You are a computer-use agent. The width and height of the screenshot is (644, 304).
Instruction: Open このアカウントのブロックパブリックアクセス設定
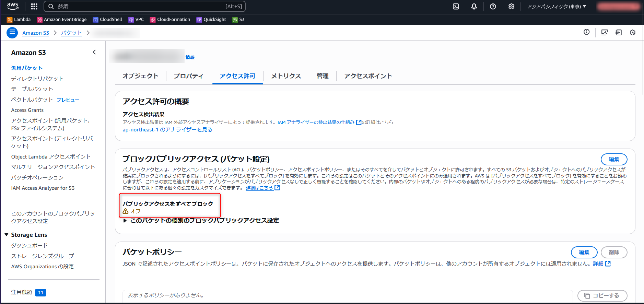click(53, 217)
